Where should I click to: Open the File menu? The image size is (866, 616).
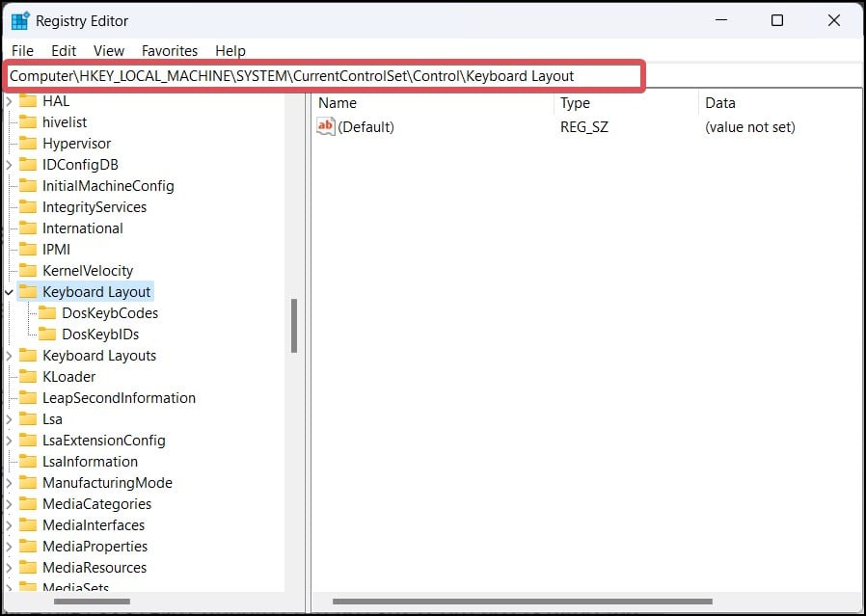pos(22,51)
